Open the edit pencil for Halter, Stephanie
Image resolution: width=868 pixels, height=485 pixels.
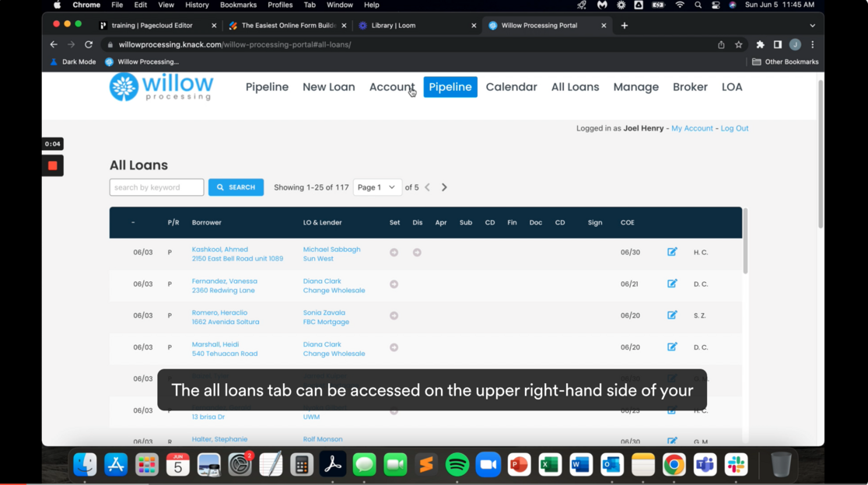[x=671, y=441]
